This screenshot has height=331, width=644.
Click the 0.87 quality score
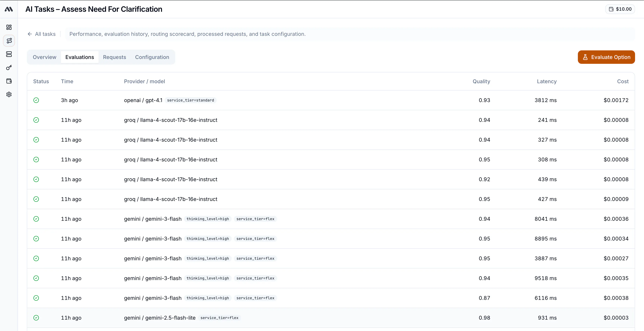click(x=484, y=298)
